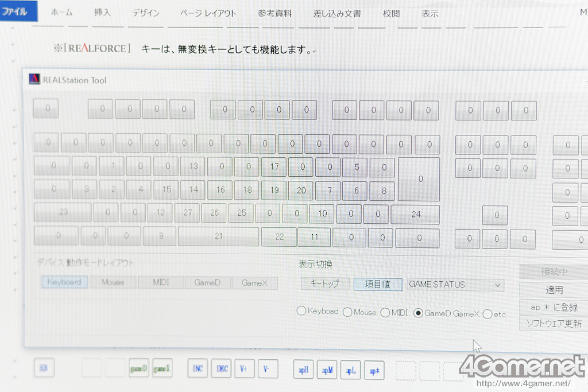
Task: Click the key cell showing 26
Action: coord(214,213)
